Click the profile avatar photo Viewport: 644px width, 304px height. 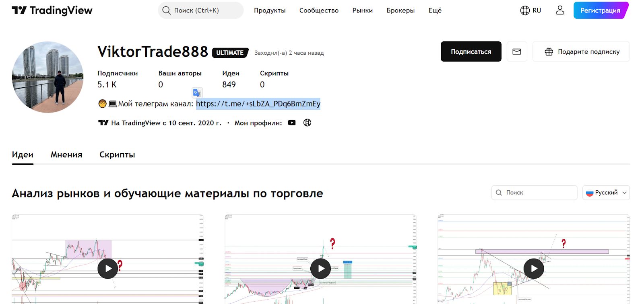point(47,77)
